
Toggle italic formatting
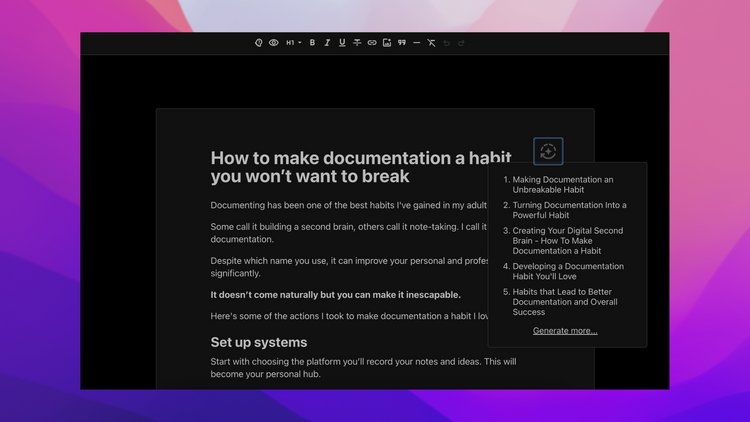click(x=327, y=43)
